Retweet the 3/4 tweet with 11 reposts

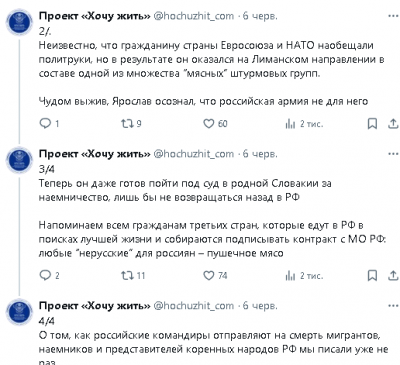133,275
